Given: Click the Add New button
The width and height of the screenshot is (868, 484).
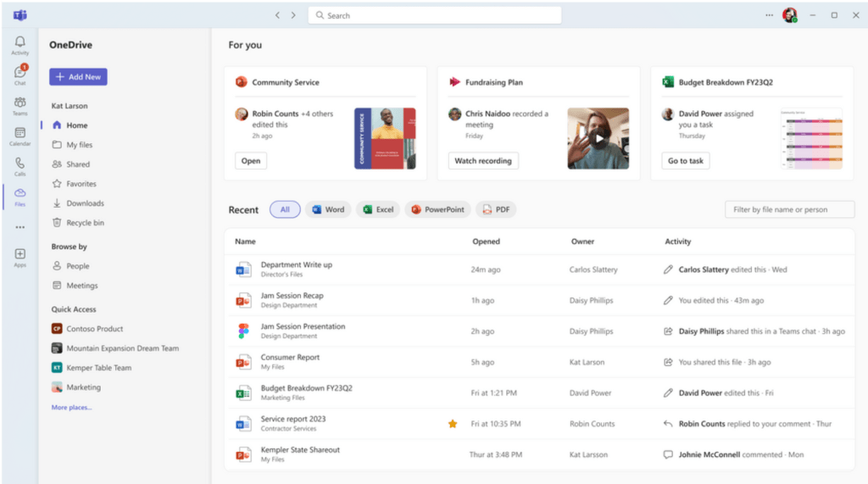Looking at the screenshot, I should (78, 77).
